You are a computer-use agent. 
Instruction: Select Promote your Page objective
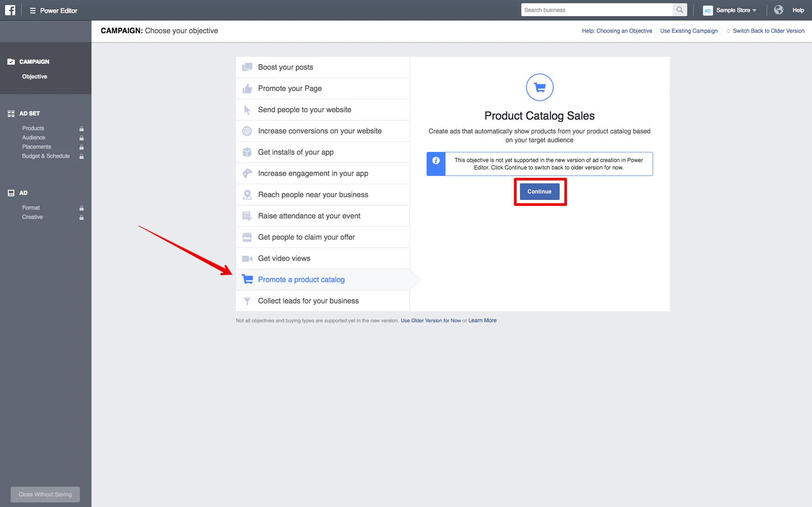(323, 89)
